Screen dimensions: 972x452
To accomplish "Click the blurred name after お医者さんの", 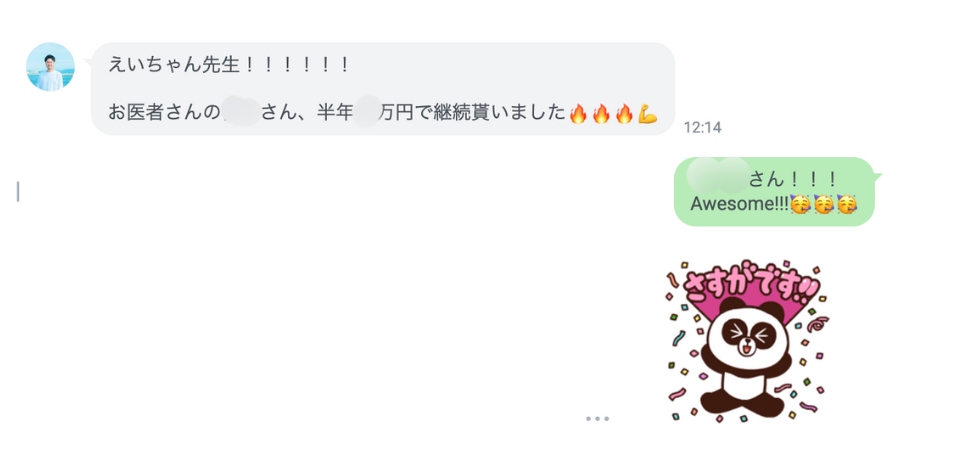I will pyautogui.click(x=241, y=113).
